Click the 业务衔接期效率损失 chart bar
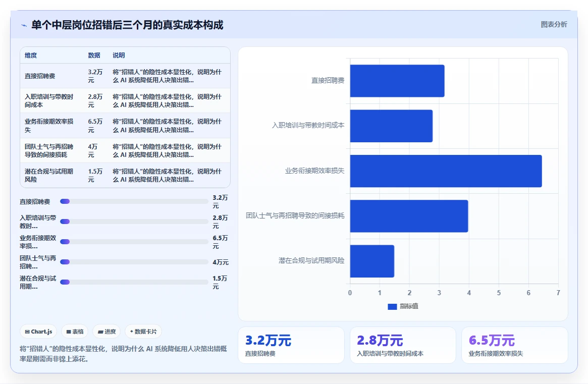The image size is (588, 384). [446, 171]
